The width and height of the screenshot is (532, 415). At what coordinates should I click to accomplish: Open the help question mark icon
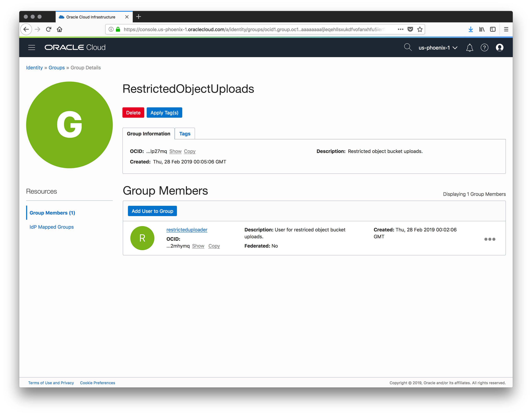[x=484, y=47]
